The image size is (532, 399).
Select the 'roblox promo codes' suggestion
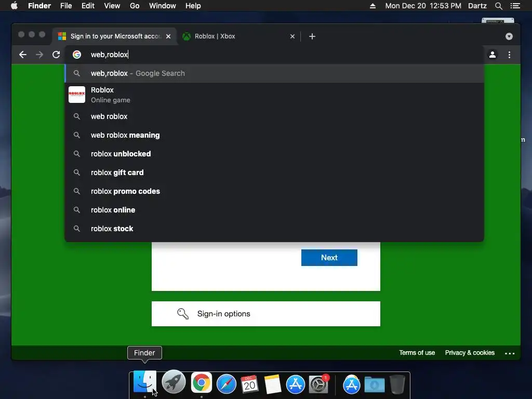(274, 191)
